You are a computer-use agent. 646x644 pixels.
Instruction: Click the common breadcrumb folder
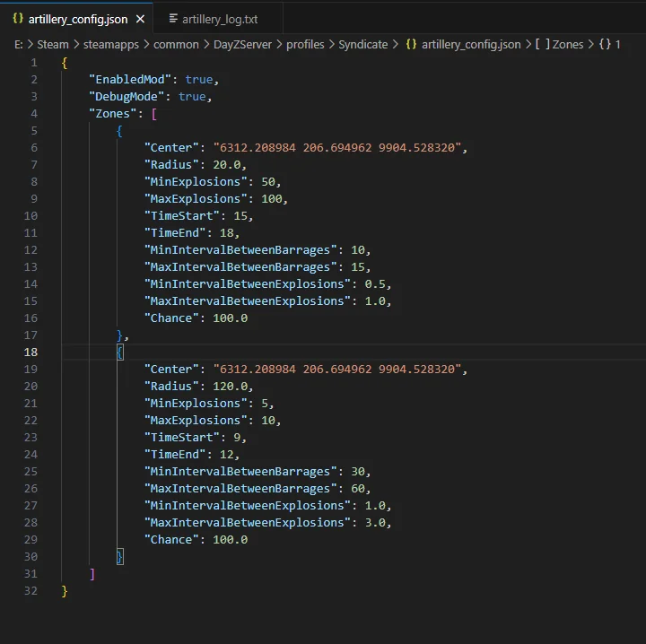(x=176, y=44)
